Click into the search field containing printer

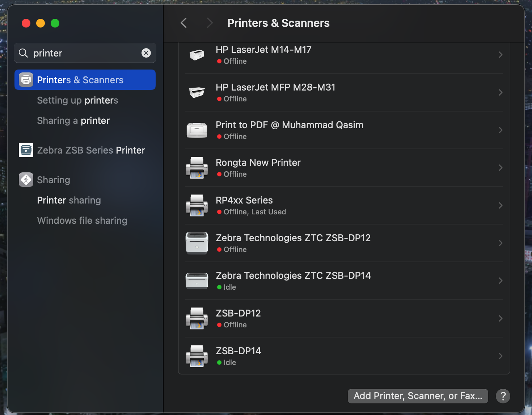85,53
